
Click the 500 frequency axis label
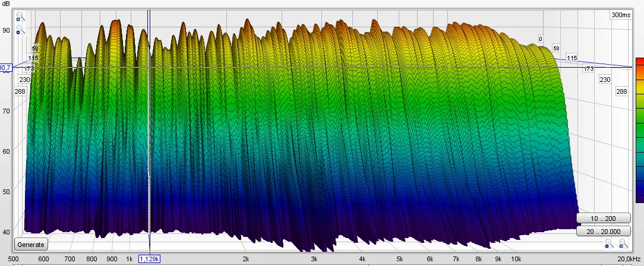(14, 259)
